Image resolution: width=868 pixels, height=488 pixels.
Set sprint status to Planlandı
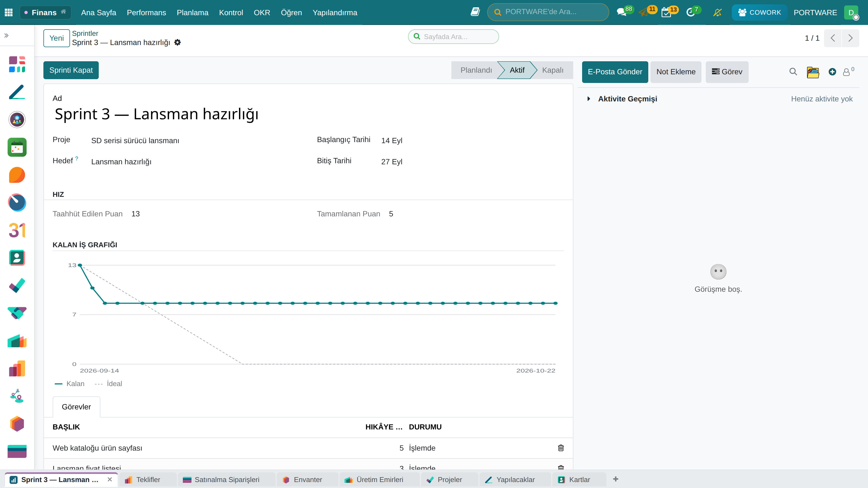click(476, 70)
